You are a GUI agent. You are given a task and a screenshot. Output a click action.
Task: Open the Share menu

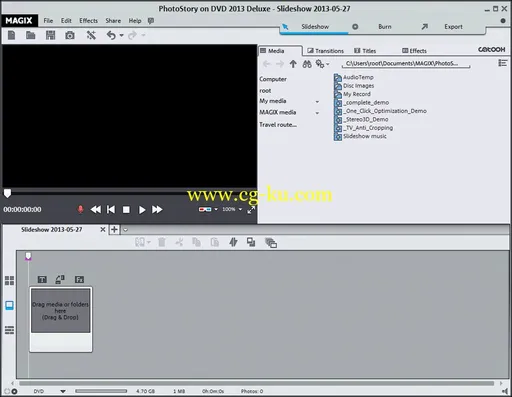(x=113, y=21)
